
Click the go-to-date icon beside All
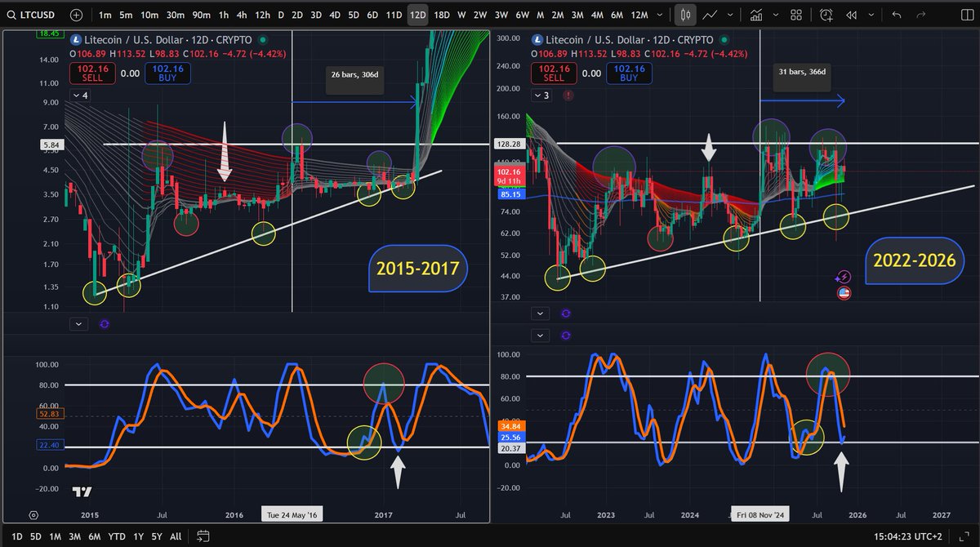(201, 536)
